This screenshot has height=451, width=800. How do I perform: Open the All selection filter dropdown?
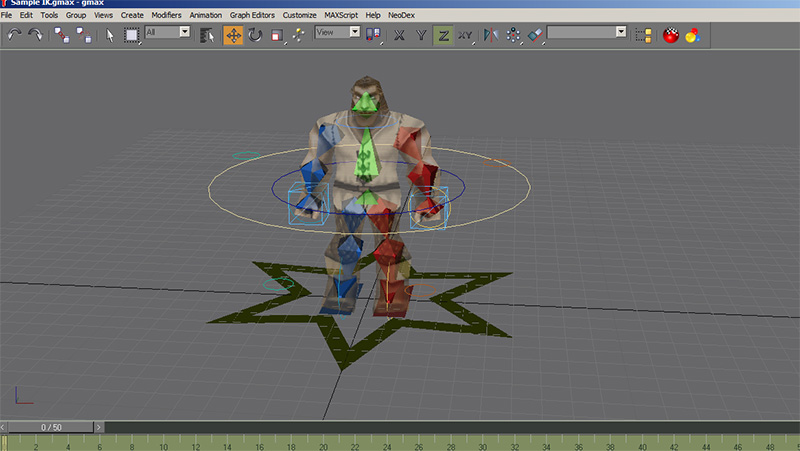168,32
